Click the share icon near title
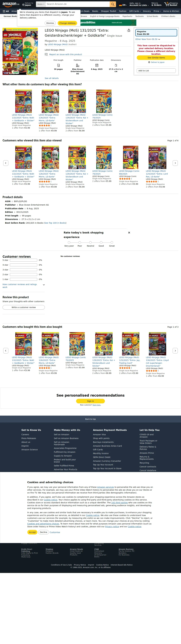This screenshot has height=644, width=181. click(129, 30)
